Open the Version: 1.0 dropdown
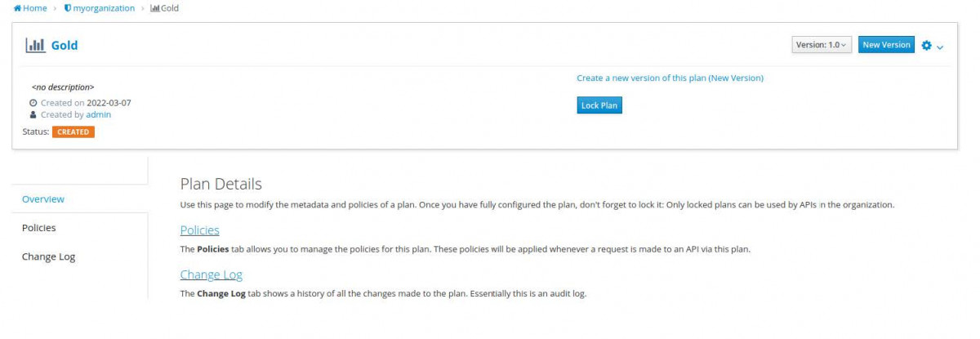 pyautogui.click(x=822, y=45)
